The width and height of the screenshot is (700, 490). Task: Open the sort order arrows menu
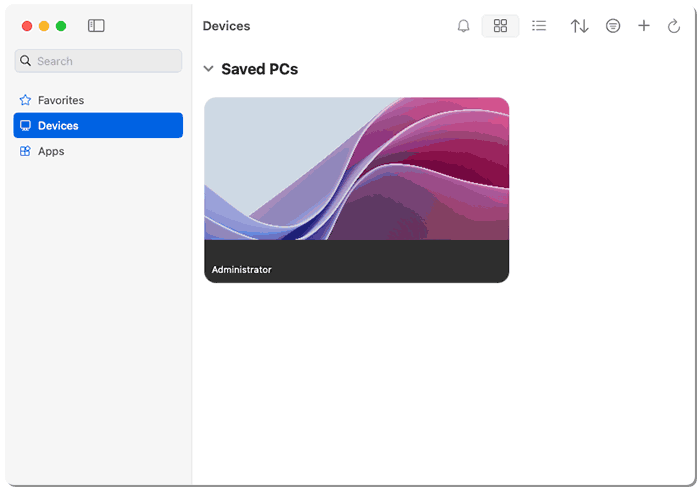click(x=580, y=26)
